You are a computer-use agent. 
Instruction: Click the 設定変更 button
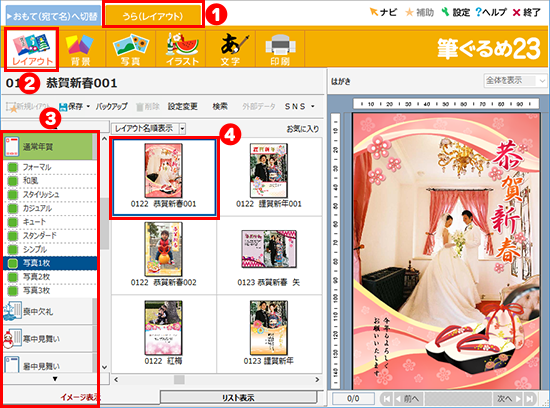pyautogui.click(x=183, y=106)
